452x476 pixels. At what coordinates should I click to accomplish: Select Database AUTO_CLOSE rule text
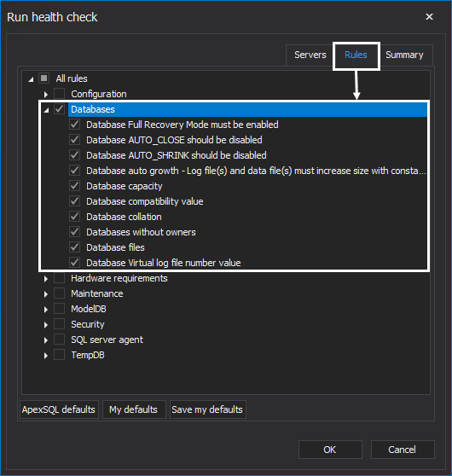click(174, 140)
